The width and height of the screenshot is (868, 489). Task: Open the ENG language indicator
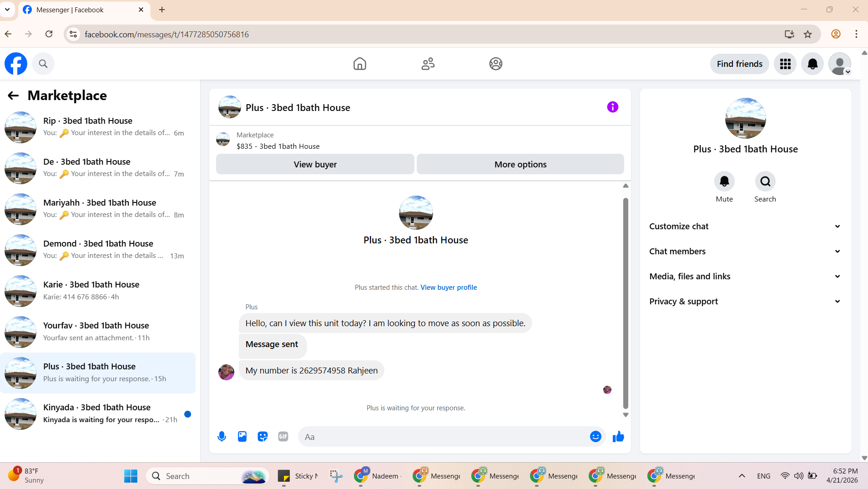click(x=763, y=476)
